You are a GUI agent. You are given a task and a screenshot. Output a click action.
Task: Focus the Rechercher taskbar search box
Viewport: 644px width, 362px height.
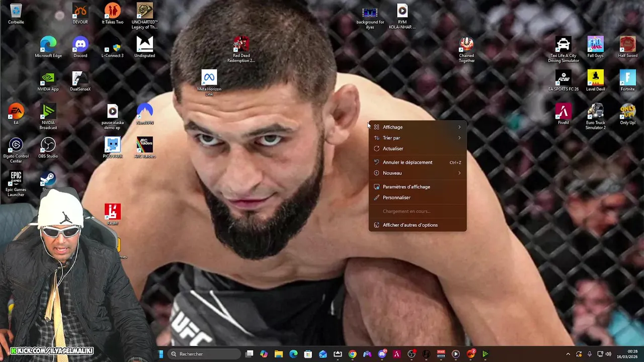(x=204, y=354)
